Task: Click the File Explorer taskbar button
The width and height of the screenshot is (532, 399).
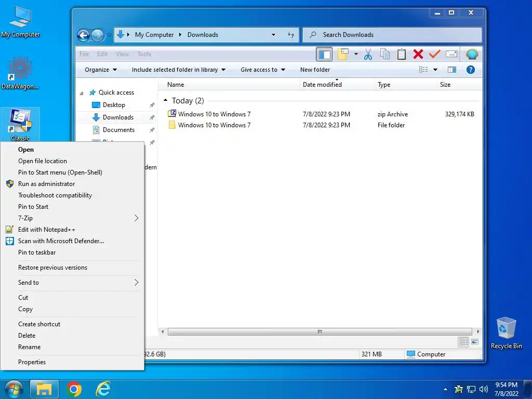Action: tap(44, 389)
